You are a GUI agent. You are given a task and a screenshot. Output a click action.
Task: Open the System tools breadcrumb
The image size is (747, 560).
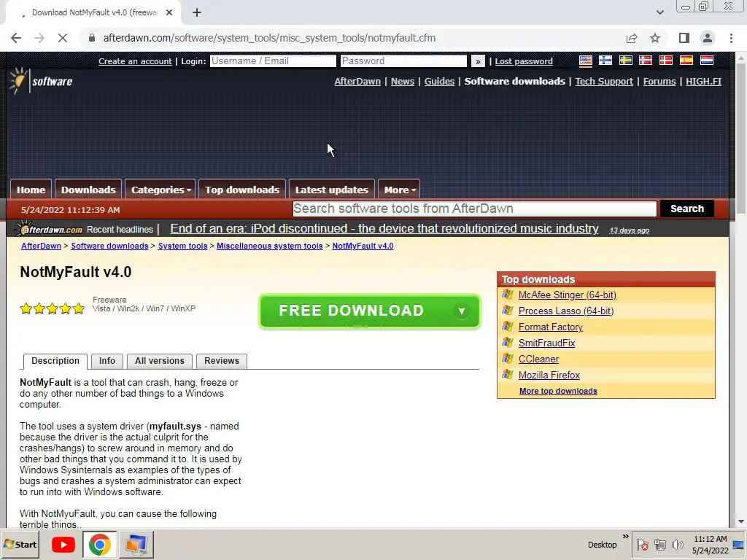[x=182, y=246]
